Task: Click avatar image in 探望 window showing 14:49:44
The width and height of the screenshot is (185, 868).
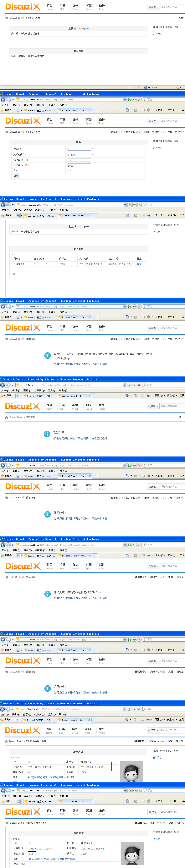Action: click(131, 771)
